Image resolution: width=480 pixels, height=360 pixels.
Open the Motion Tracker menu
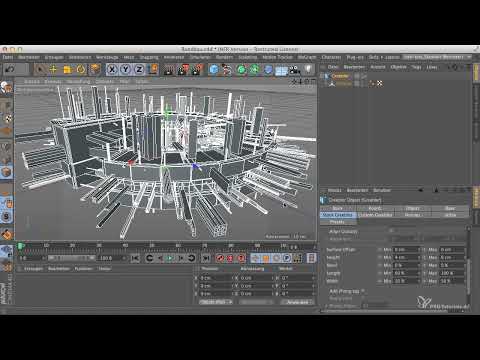pos(277,57)
